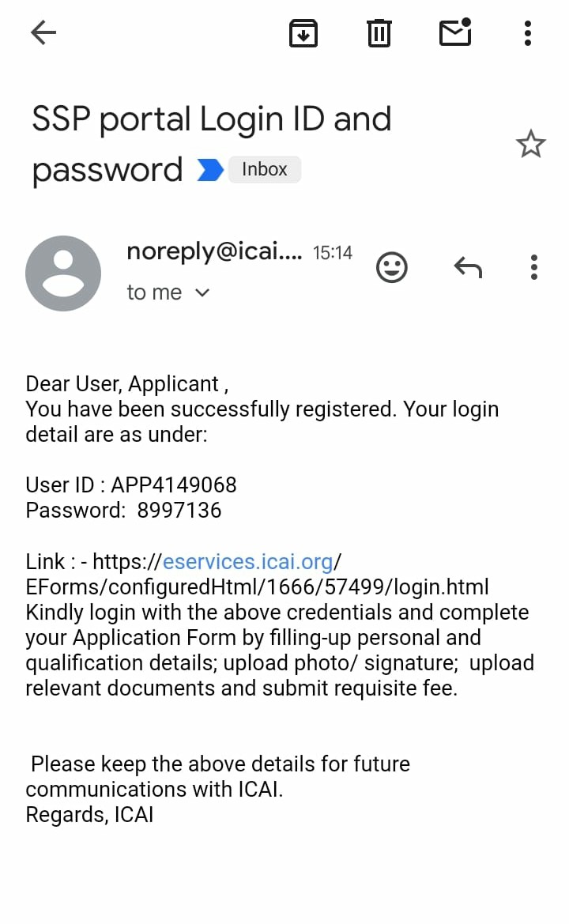Reply to the noreply@icai message
569x924 pixels.
468,268
